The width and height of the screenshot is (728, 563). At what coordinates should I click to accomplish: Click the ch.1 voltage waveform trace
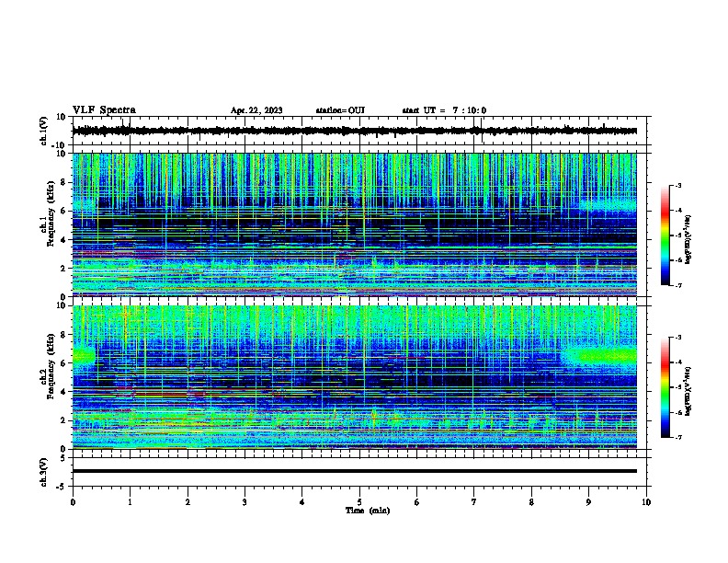pyautogui.click(x=355, y=131)
